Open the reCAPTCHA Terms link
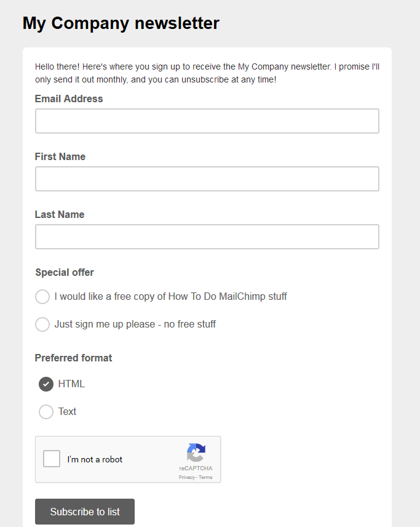 pyautogui.click(x=205, y=477)
